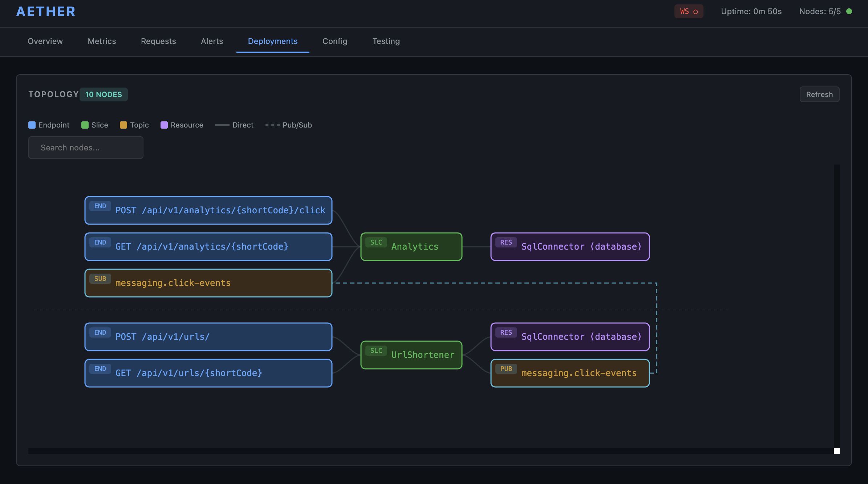The image size is (868, 484).
Task: Click the SLC badge on the Analytics node
Action: [376, 242]
